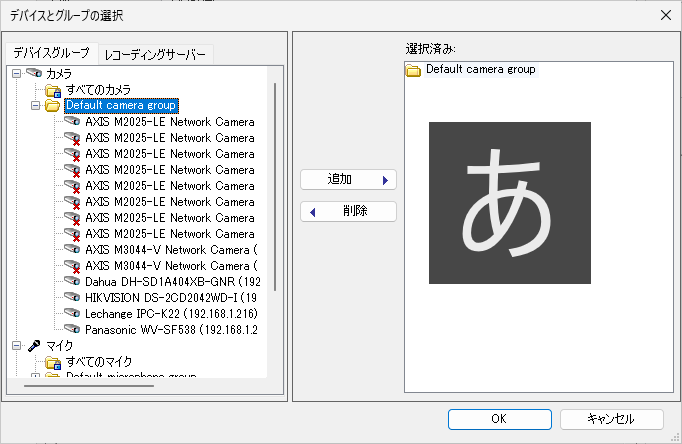Click the 削除 button to remove the selection
Screen dimensions: 682x444
[x=348, y=211]
